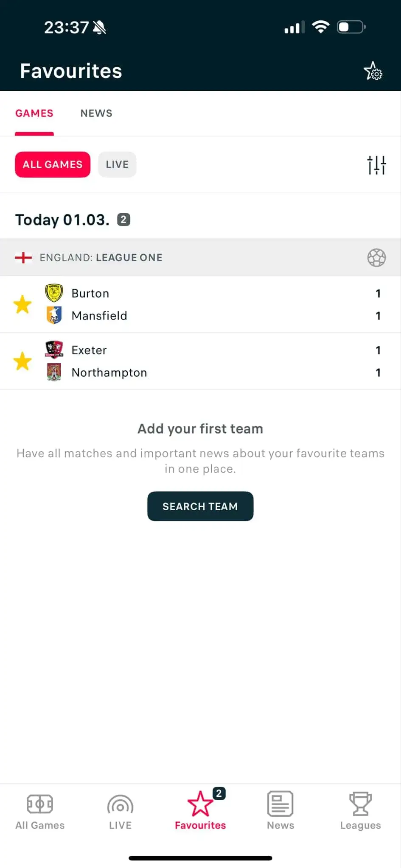401x868 pixels.
Task: Tap the Exeter club crest
Action: (54, 350)
